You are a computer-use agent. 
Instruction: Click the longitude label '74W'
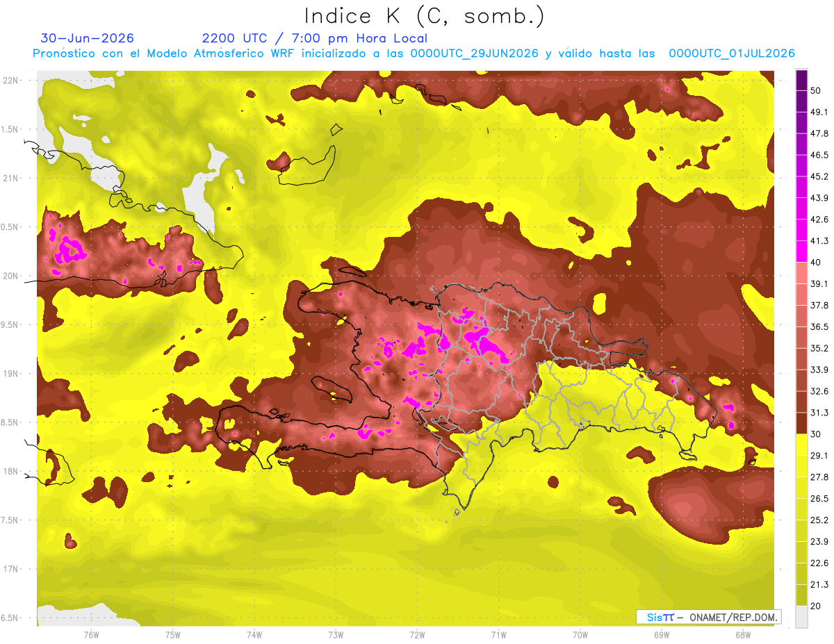[x=254, y=635]
